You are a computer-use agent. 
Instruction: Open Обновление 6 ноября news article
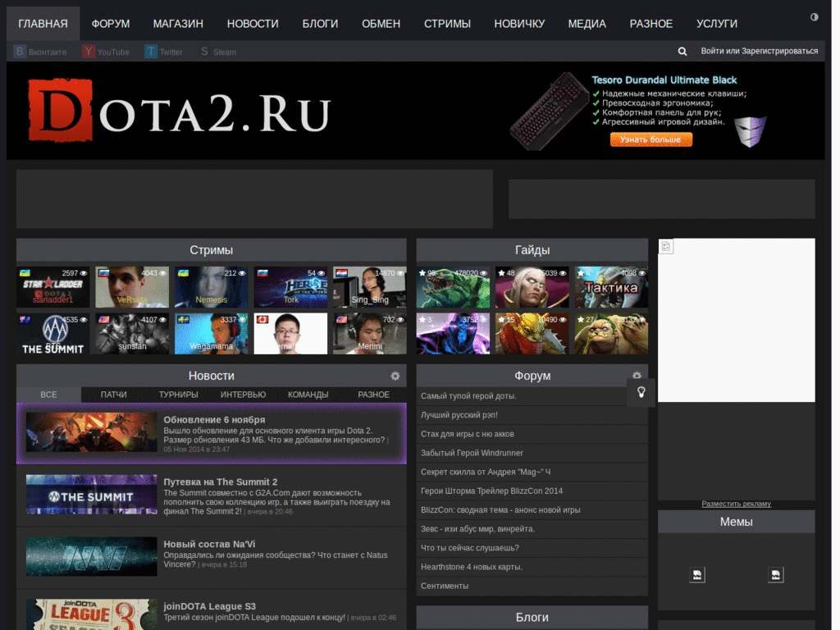click(x=211, y=433)
